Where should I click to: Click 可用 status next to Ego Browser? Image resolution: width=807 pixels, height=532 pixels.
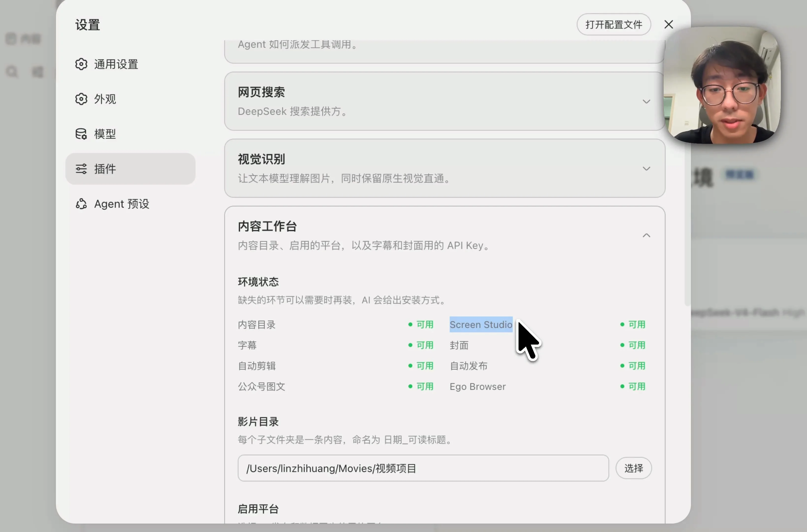click(633, 387)
